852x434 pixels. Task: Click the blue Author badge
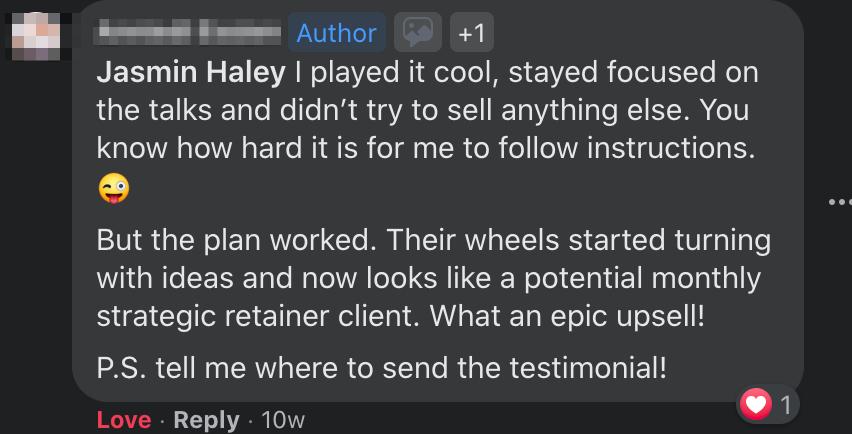[337, 34]
